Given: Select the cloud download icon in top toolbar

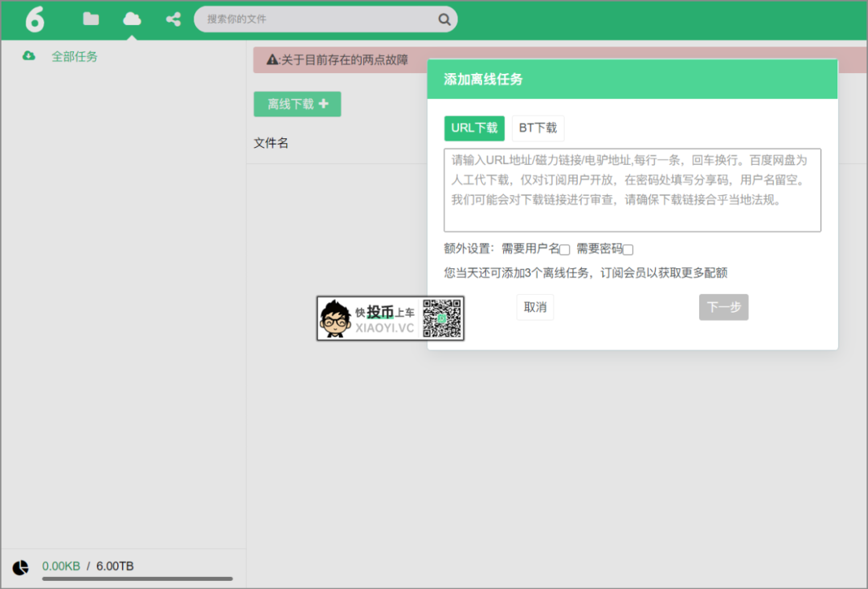Looking at the screenshot, I should tap(131, 18).
